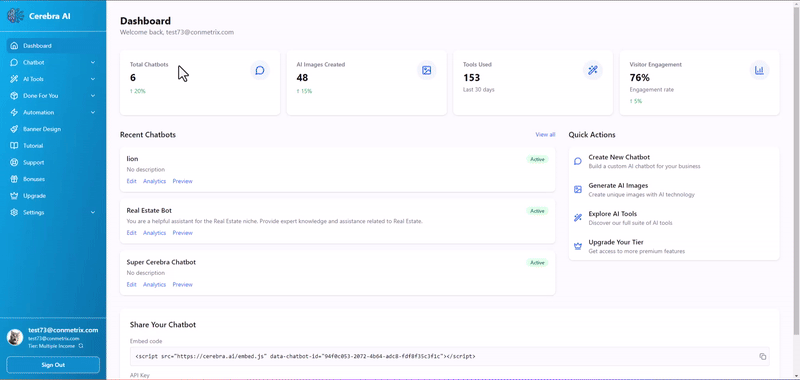This screenshot has width=800, height=380.
Task: Click the Upgrade crown icon in sidebar
Action: pos(14,195)
